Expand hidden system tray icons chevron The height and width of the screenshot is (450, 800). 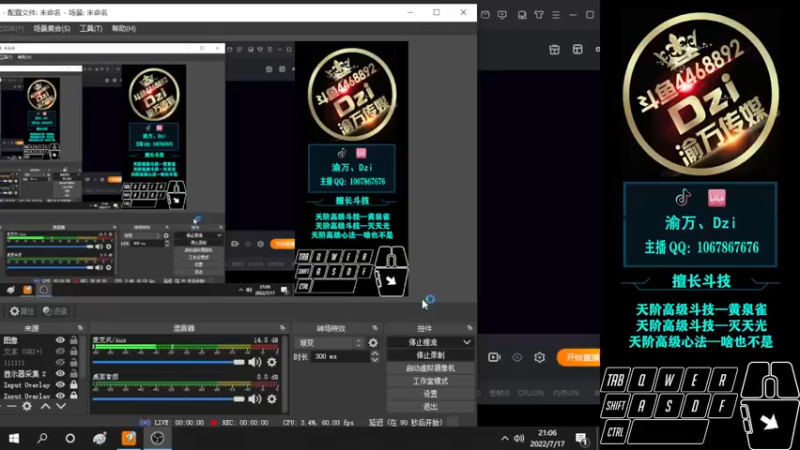click(505, 438)
